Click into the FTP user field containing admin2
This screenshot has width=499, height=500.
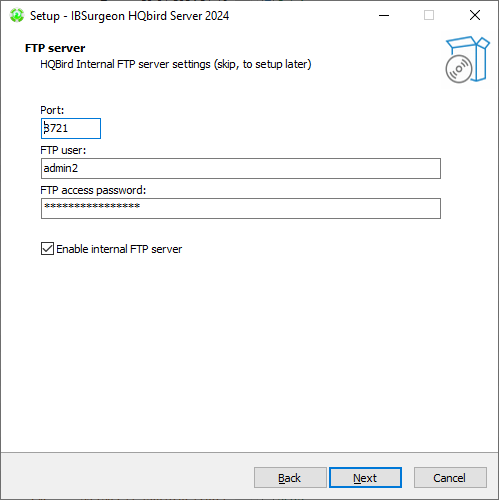coord(241,168)
